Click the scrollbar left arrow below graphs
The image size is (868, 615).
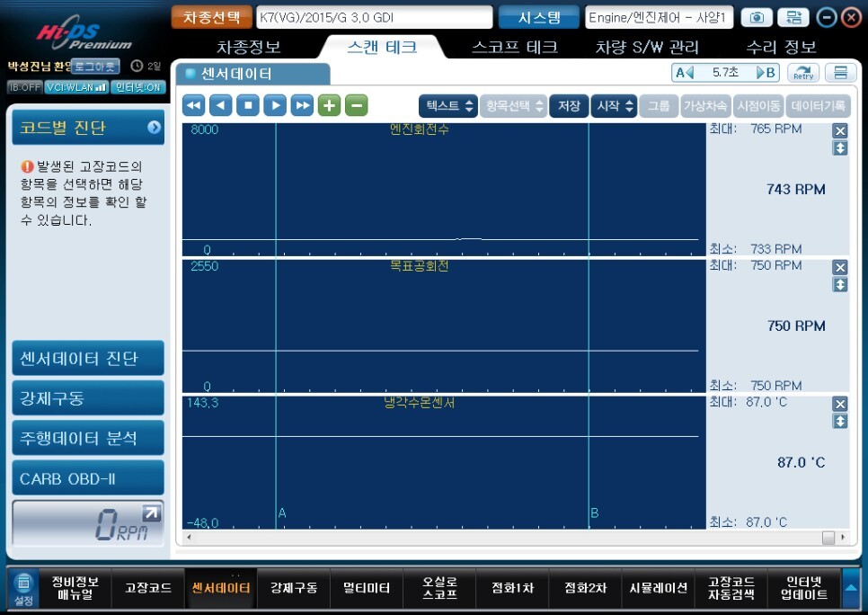pyautogui.click(x=190, y=537)
